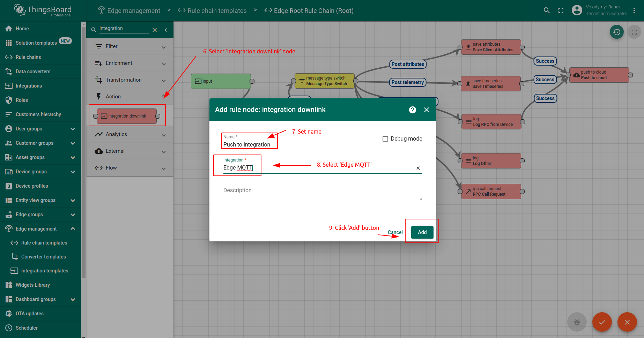Go to Rule chains in sidebar

coord(40,57)
